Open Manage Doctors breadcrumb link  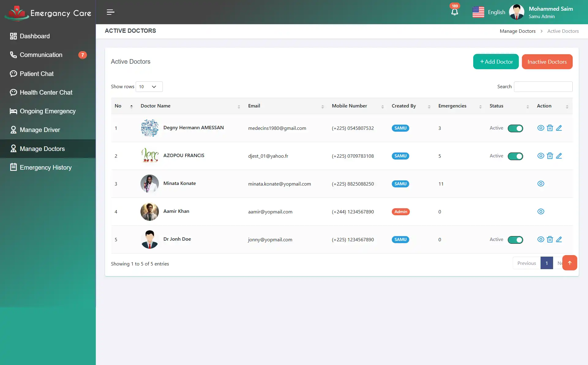click(518, 31)
